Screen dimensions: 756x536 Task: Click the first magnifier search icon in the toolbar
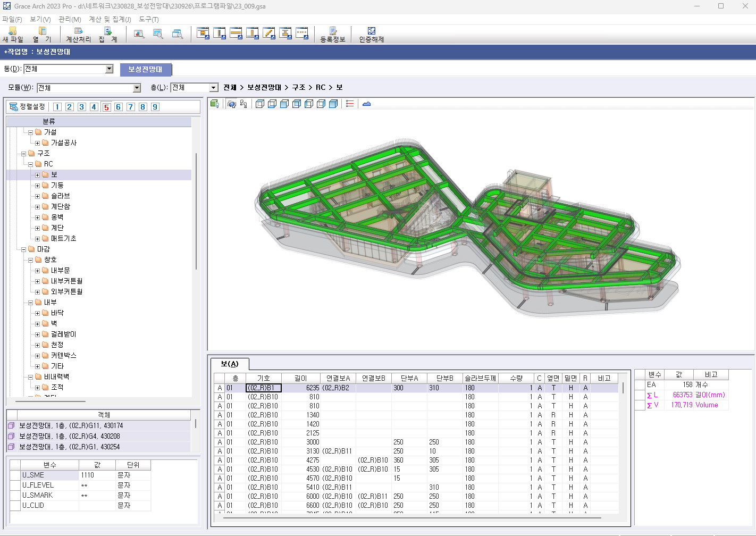pyautogui.click(x=139, y=33)
